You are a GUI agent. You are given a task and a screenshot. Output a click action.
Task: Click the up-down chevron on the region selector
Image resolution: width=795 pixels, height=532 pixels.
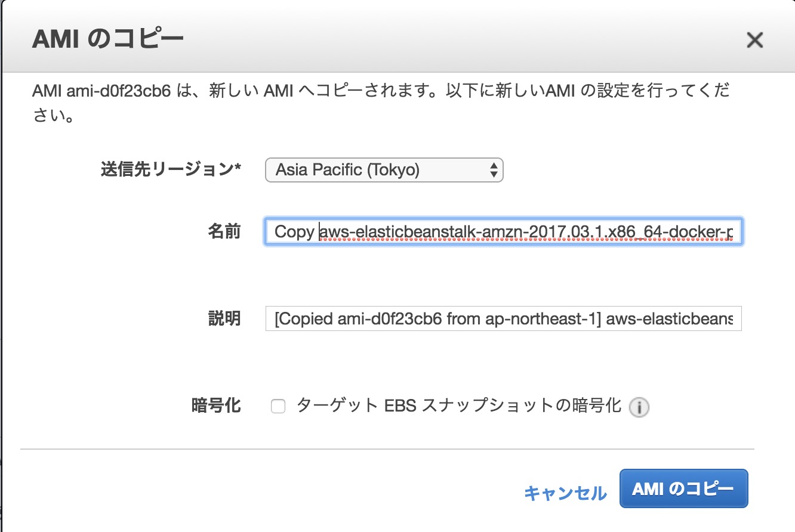(494, 170)
